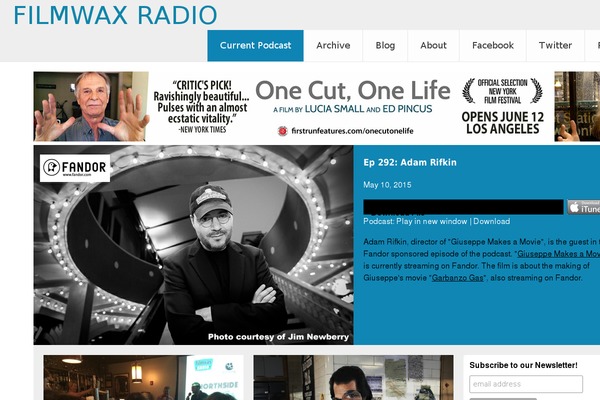600x400 pixels.
Task: Click the Official Selection New York Film Festival laurel
Action: (x=502, y=91)
